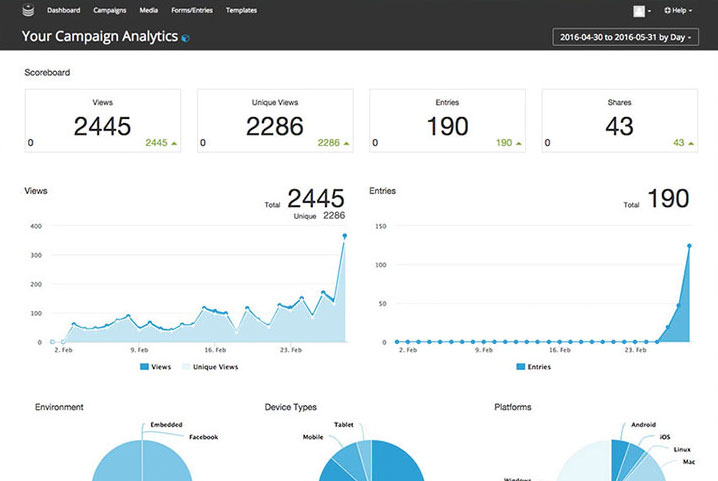Click the Linux pie chart label
Image resolution: width=718 pixels, height=481 pixels.
coord(682,449)
